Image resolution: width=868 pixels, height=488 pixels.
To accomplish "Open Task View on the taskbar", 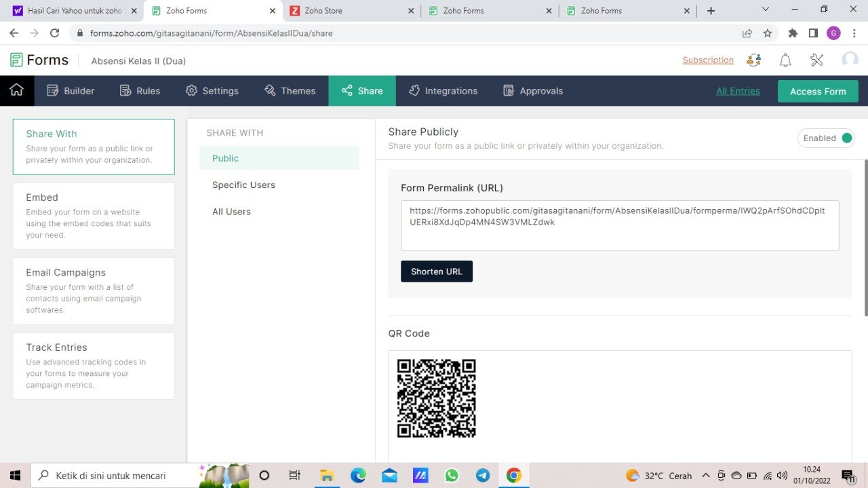I will pyautogui.click(x=294, y=476).
